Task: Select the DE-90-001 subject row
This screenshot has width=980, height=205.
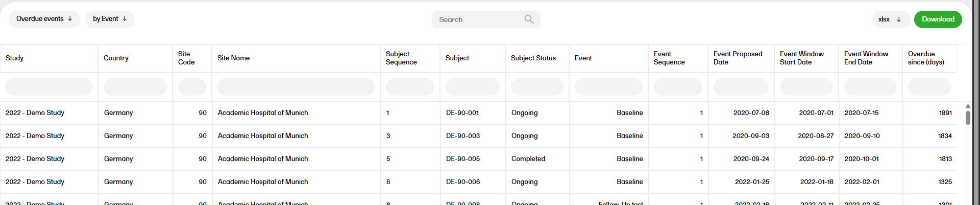Action: point(462,113)
